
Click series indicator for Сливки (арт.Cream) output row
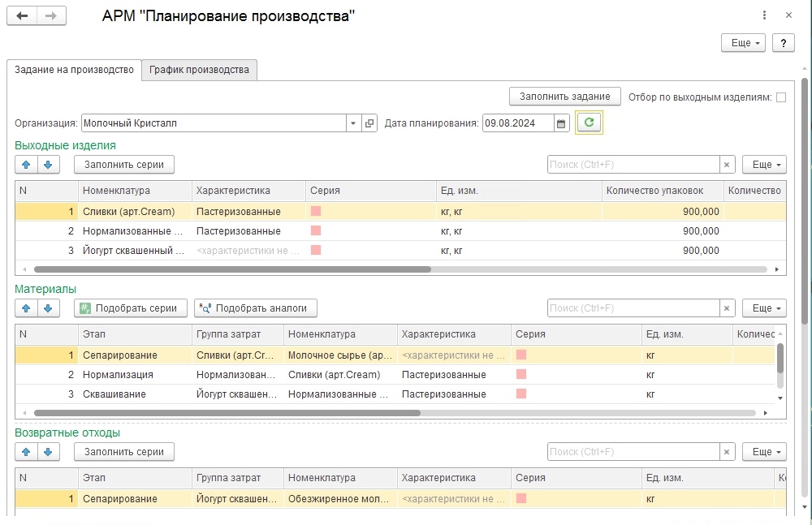coord(316,211)
